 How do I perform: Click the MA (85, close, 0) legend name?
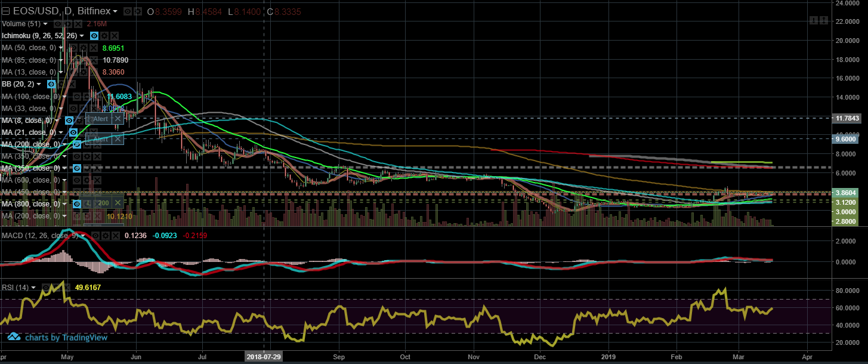[x=29, y=60]
